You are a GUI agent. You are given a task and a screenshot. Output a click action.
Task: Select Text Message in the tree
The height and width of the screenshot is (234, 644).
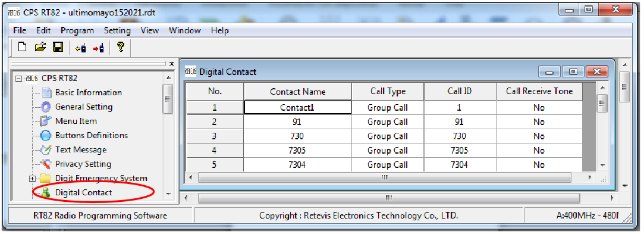(81, 149)
